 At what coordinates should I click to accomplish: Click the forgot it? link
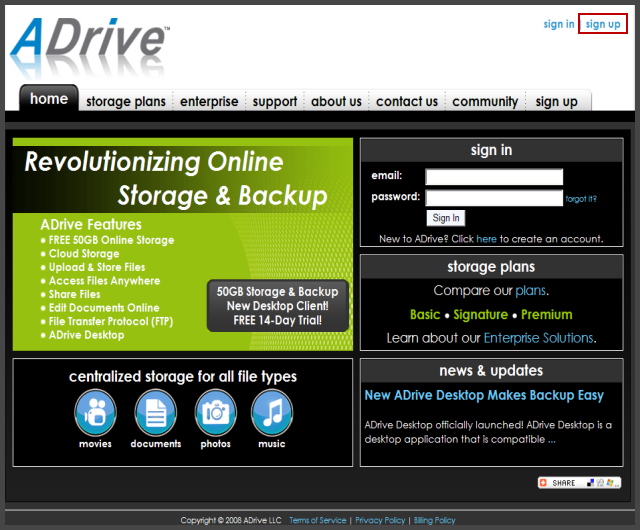(x=581, y=199)
